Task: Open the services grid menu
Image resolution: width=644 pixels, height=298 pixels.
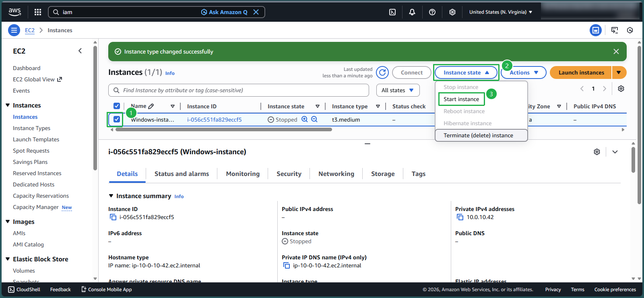Action: coord(38,12)
